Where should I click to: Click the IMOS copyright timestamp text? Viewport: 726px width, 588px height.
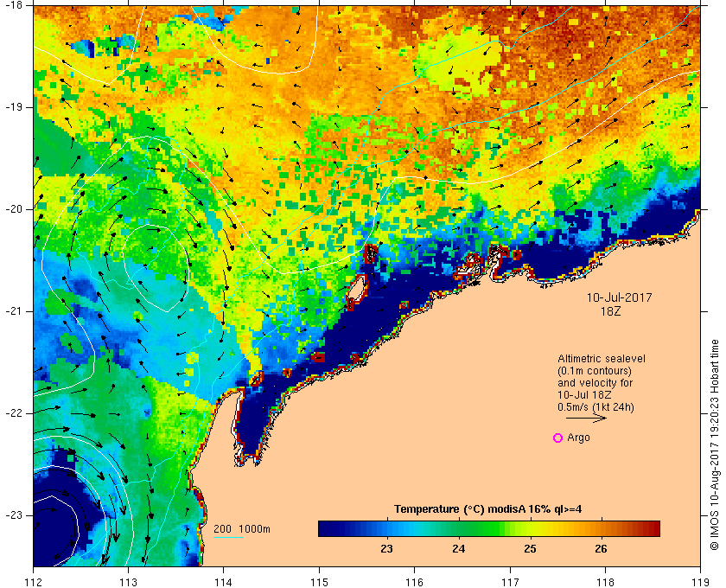pyautogui.click(x=715, y=444)
